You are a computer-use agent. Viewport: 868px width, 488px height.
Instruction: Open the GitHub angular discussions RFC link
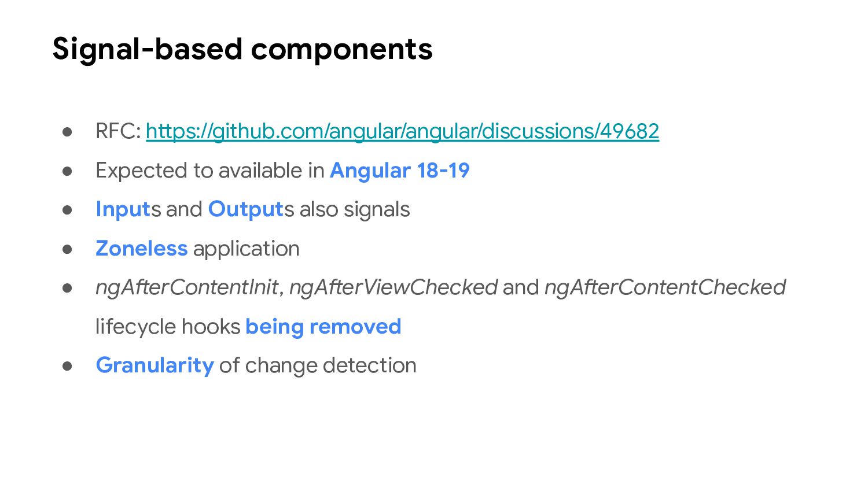click(x=402, y=131)
